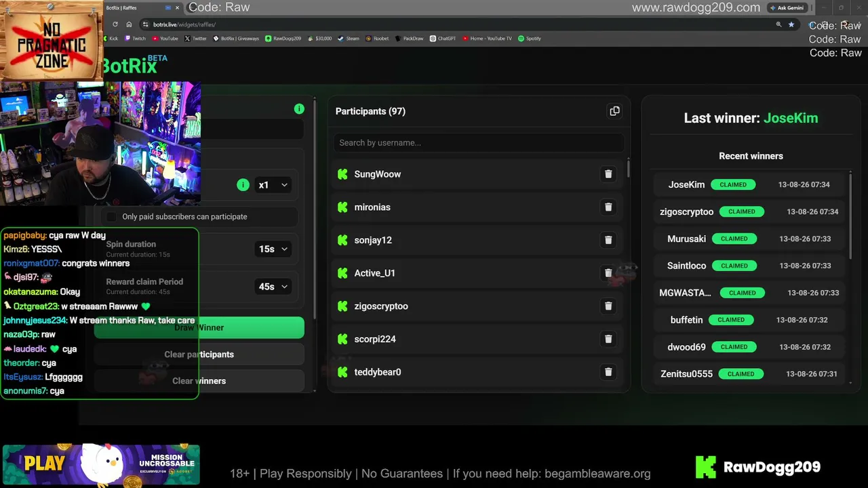Go to the browser home page

click(129, 24)
